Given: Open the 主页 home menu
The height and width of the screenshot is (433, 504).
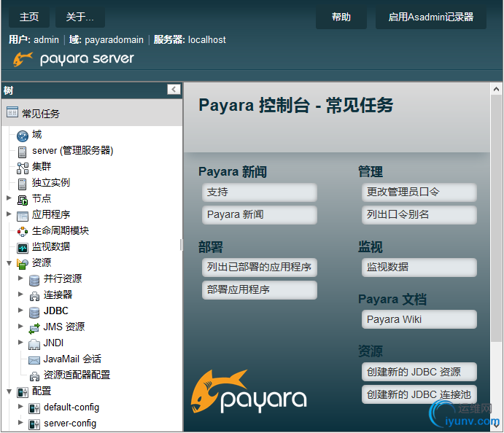Looking at the screenshot, I should 29,17.
